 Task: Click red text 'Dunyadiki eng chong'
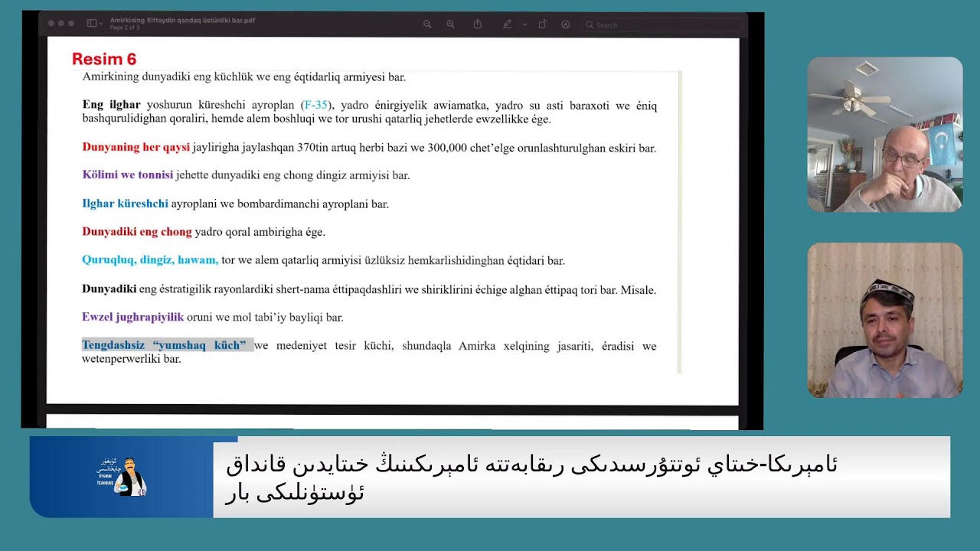137,232
